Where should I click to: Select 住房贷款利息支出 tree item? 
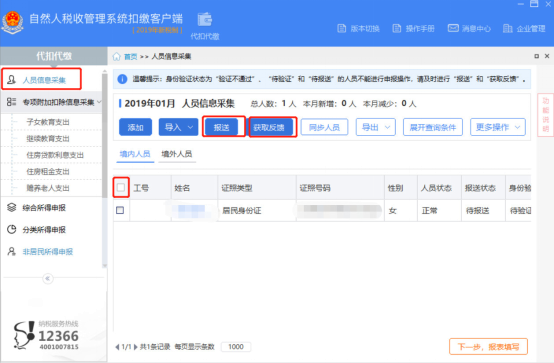click(x=55, y=155)
